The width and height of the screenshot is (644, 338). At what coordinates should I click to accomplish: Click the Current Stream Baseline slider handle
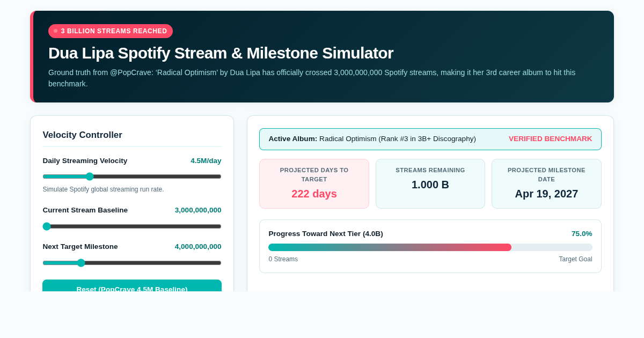click(x=47, y=226)
